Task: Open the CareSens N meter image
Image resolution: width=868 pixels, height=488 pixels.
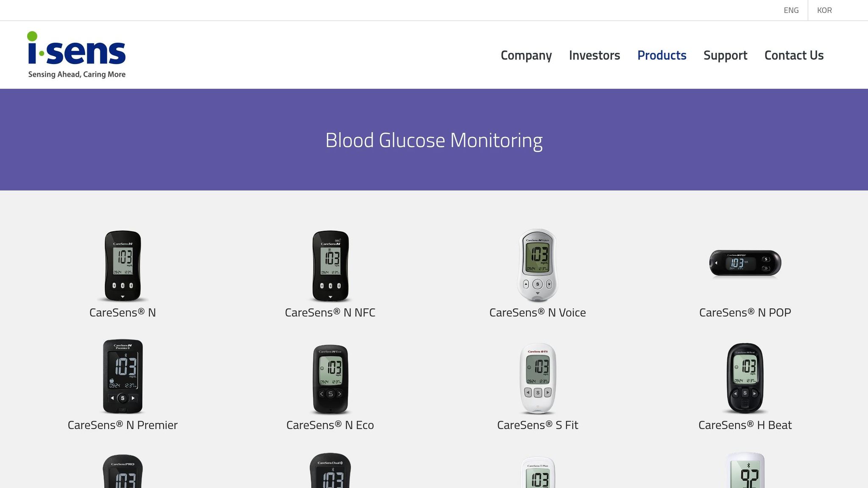Action: [x=122, y=266]
